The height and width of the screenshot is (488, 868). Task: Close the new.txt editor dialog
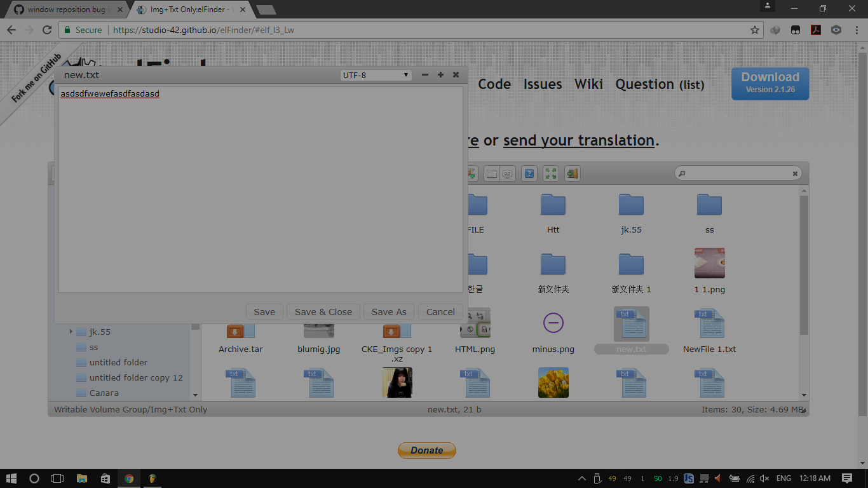click(x=456, y=75)
